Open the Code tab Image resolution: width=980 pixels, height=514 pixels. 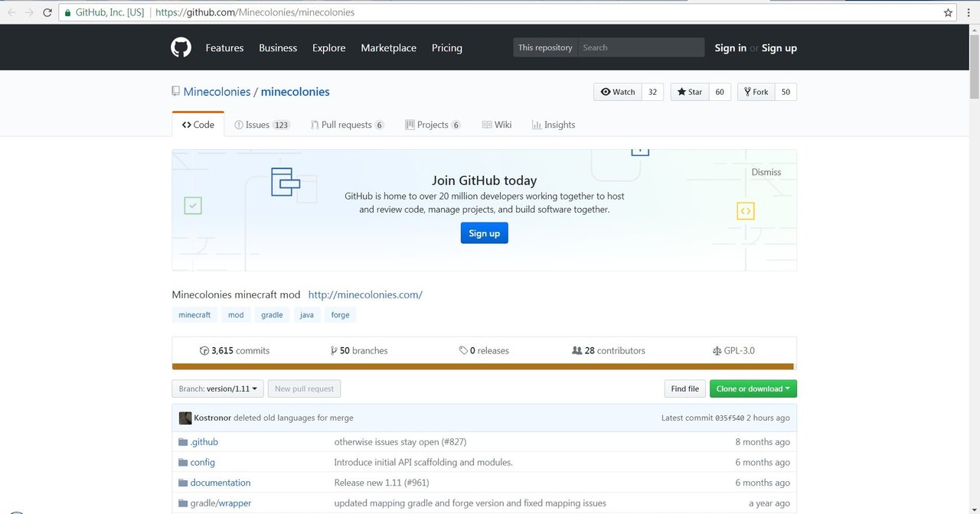tap(198, 125)
